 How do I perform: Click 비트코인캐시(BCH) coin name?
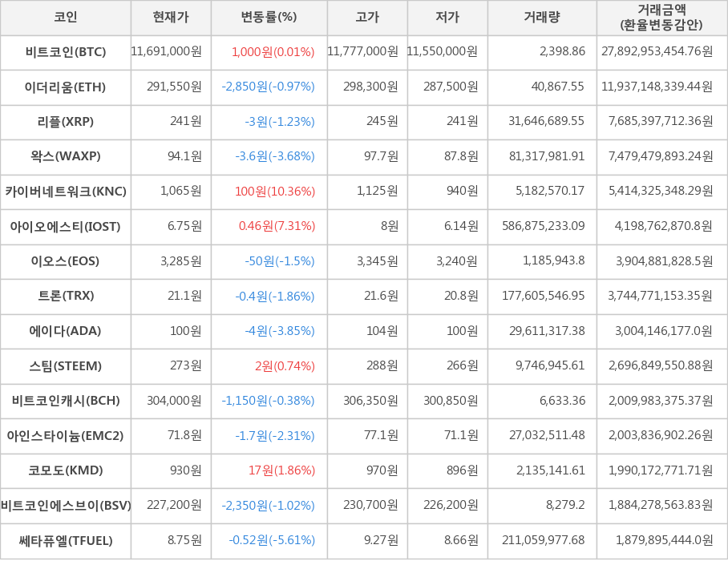(66, 401)
